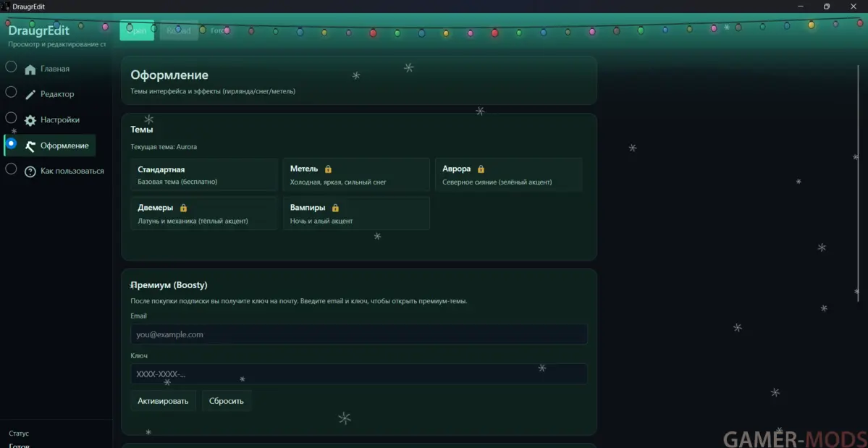Click the Сбросить button

pyautogui.click(x=227, y=401)
